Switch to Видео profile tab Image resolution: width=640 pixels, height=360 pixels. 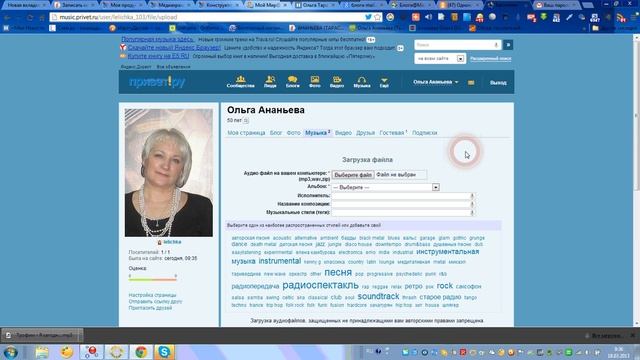[x=343, y=133]
